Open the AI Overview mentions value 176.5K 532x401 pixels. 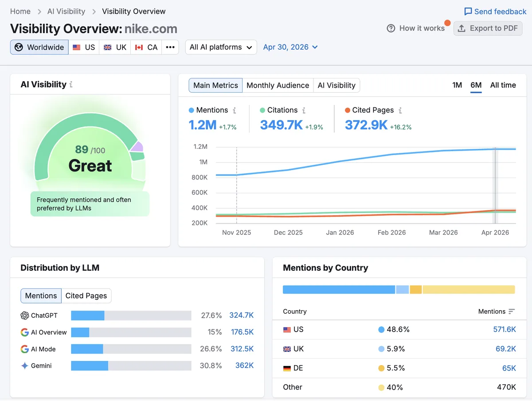[x=243, y=332]
